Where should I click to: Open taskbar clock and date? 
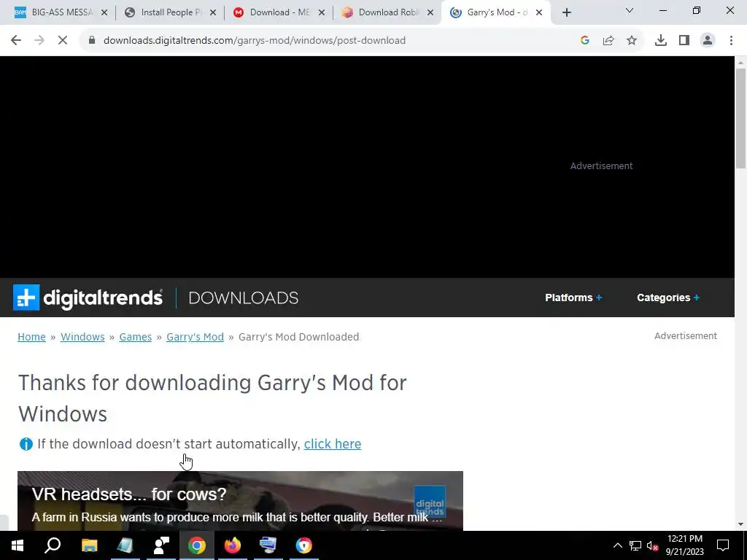pos(684,545)
